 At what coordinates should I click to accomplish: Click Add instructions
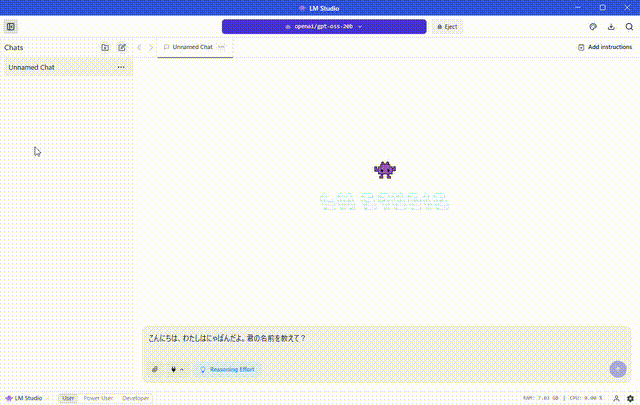605,47
